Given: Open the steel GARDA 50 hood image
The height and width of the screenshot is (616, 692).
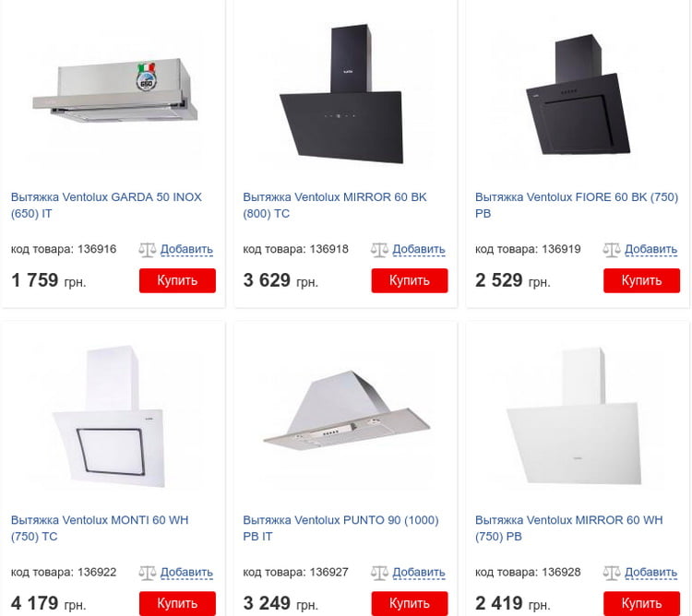Looking at the screenshot, I should (x=115, y=90).
